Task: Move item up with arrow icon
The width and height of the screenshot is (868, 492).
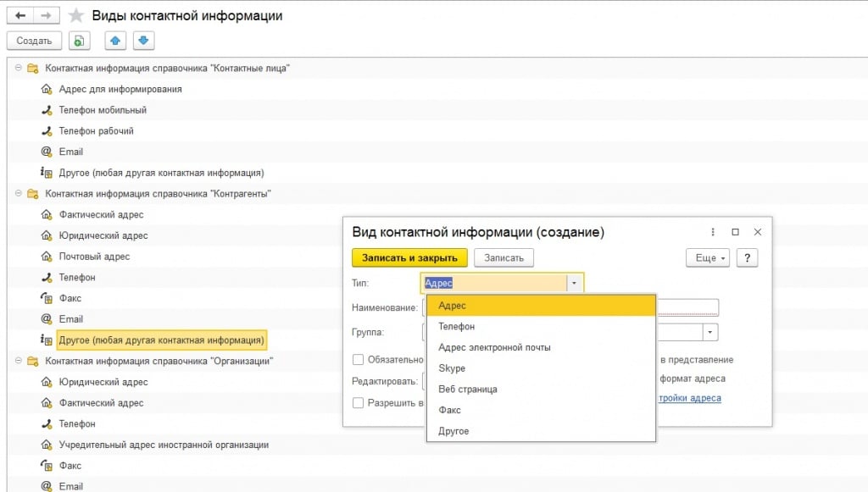Action: (x=114, y=41)
